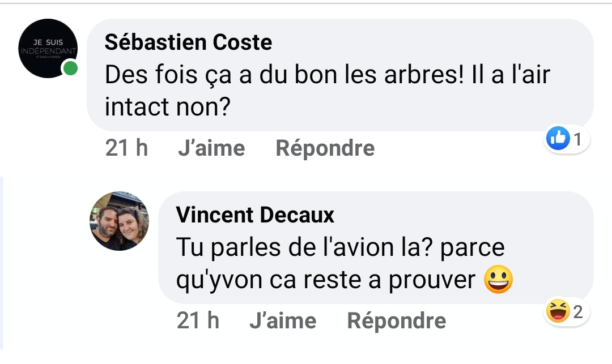Click the green online status dot
This screenshot has height=364, width=612.
point(70,70)
